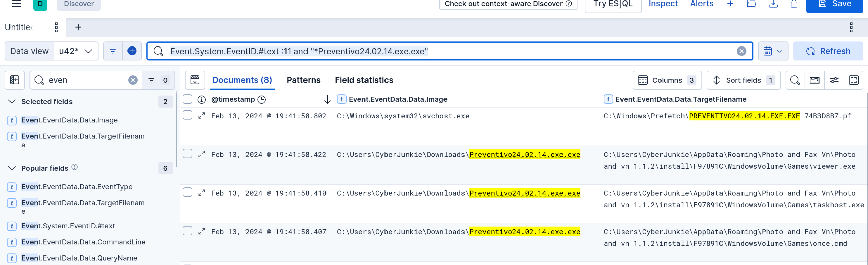Switch to the Patterns tab
Screen dimensions: 868x265
click(303, 80)
